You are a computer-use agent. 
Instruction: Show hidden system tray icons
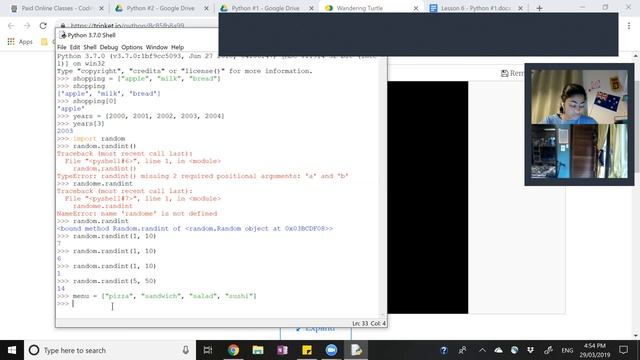coord(482,350)
